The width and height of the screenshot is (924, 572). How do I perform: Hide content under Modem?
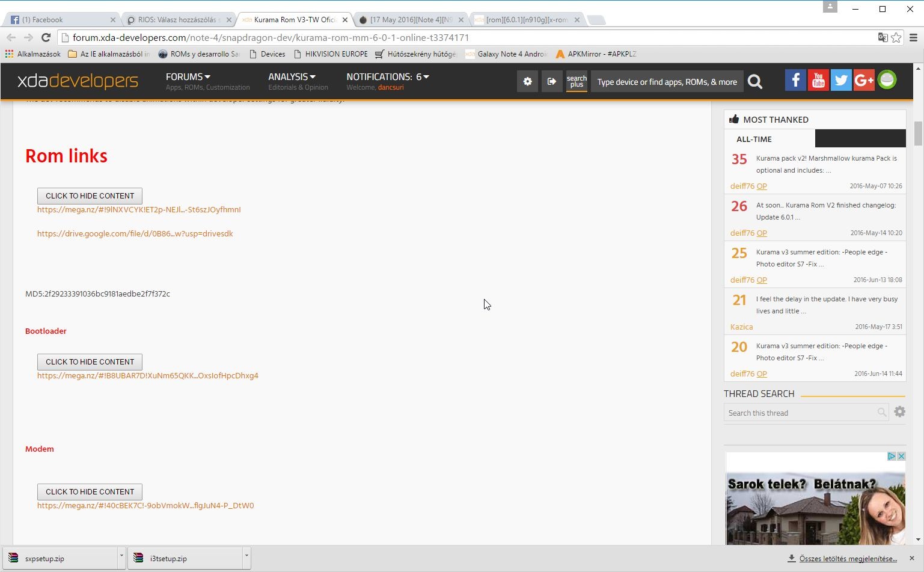pyautogui.click(x=90, y=492)
